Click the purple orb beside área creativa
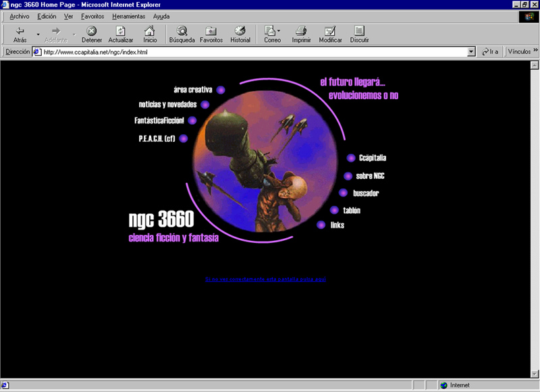540x392 pixels. pyautogui.click(x=221, y=90)
